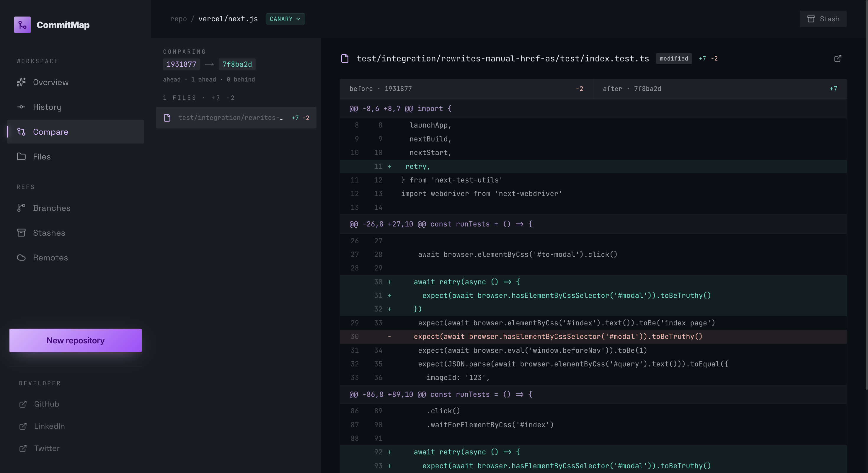This screenshot has width=868, height=473.
Task: Open Remotes list
Action: click(76, 258)
